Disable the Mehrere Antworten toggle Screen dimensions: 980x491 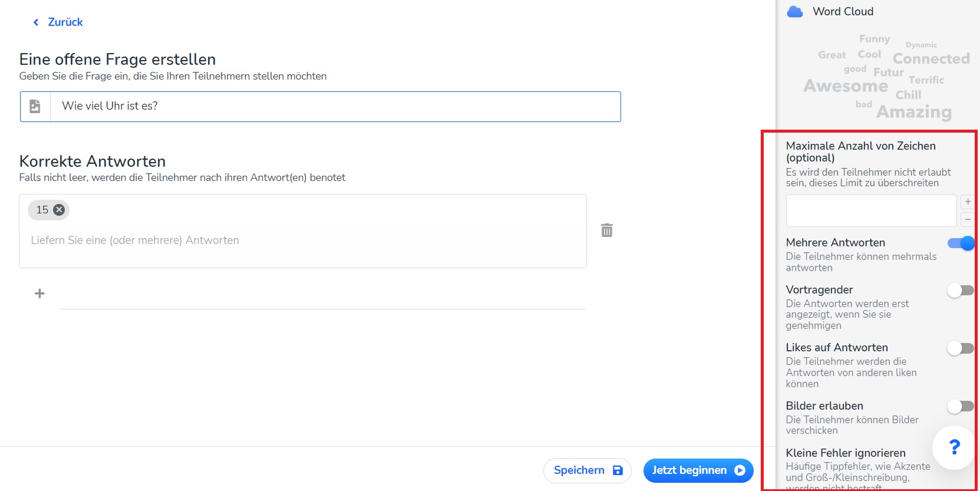pos(961,243)
